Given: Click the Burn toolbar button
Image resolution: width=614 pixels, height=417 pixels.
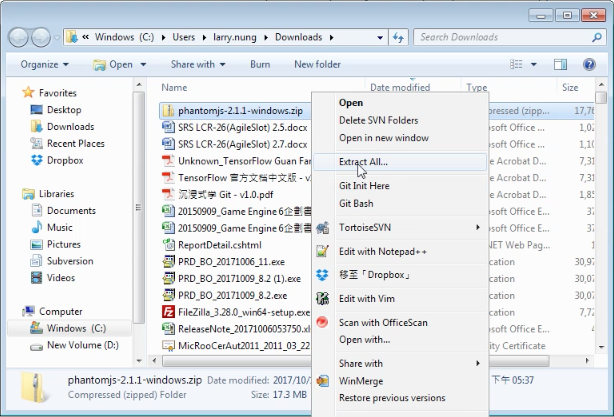Looking at the screenshot, I should [x=260, y=65].
